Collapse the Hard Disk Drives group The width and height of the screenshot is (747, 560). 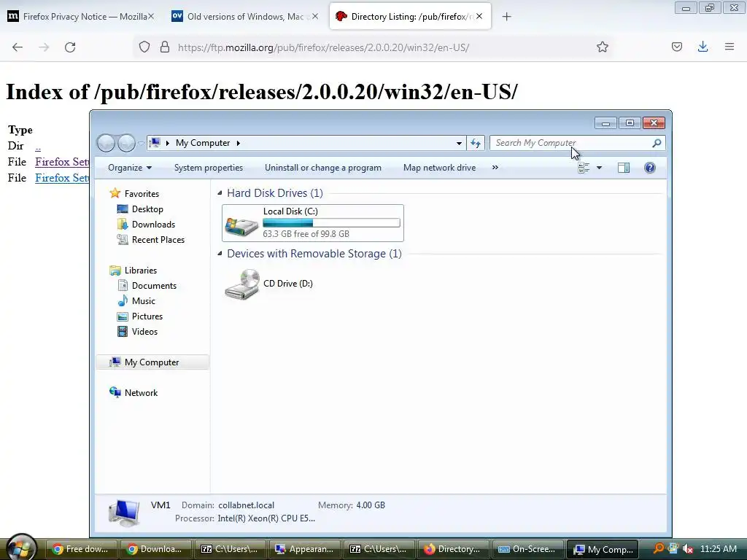tap(220, 192)
